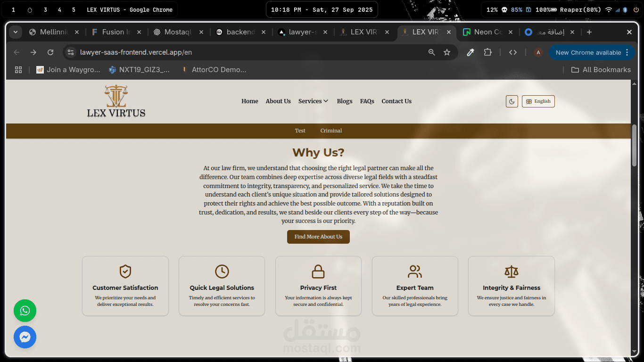Open the Extensions puzzle menu
644x362 pixels.
click(x=488, y=52)
